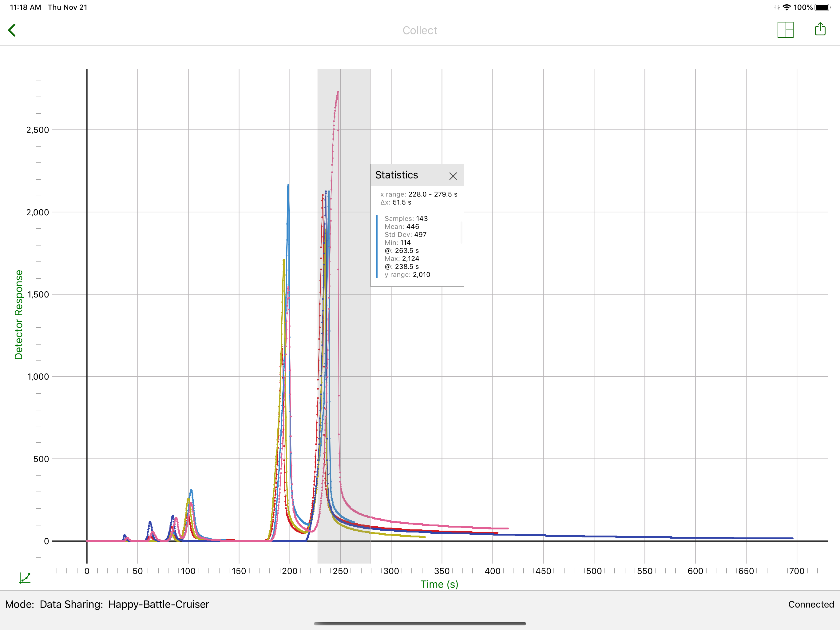The height and width of the screenshot is (630, 840).
Task: Tap the Happy-Battle-Cruiser session name
Action: (x=158, y=604)
